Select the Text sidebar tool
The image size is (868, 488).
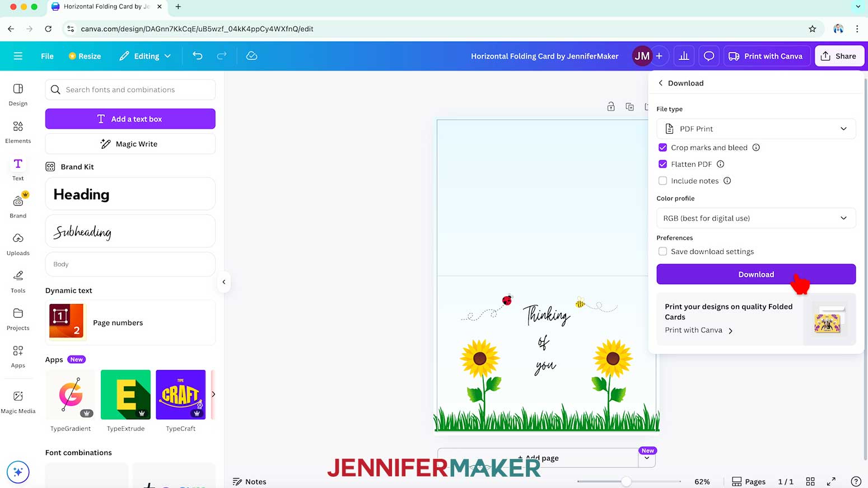18,170
